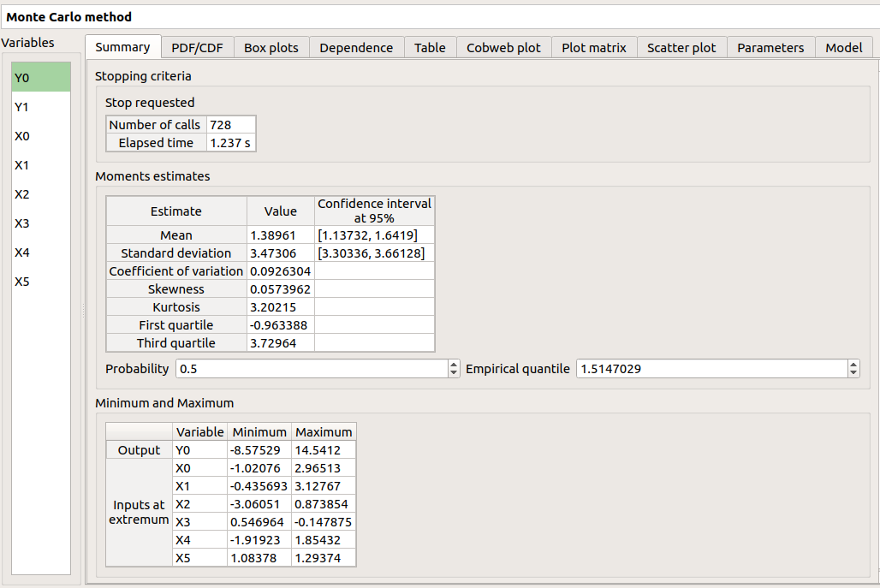This screenshot has width=880, height=588.
Task: Open the Box plots tab
Action: click(271, 48)
